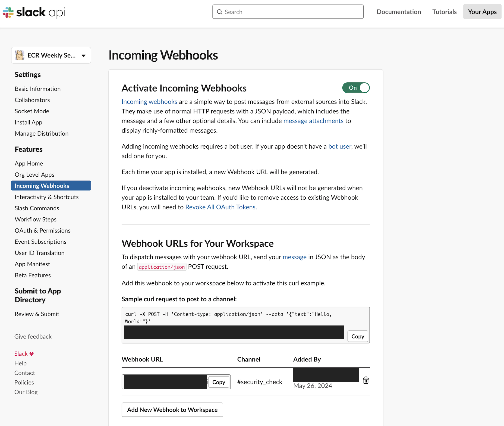Viewport: 504px width, 426px height.
Task: Click the Webhook URLs for Your Workspace heading
Action: point(198,243)
